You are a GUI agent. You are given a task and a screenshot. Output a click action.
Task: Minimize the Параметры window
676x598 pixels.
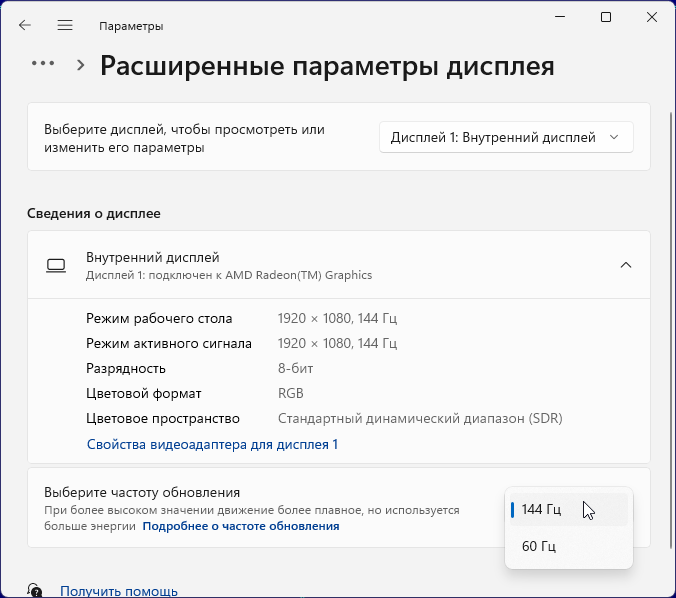[x=560, y=17]
